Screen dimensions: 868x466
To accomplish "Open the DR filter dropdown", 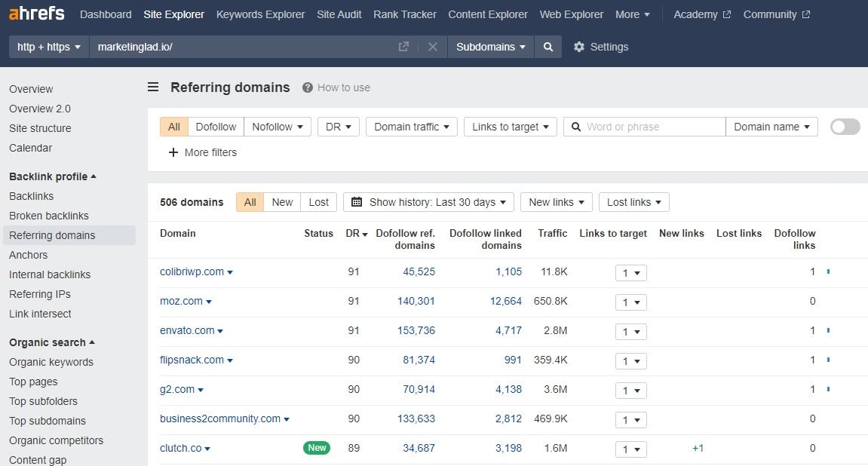I will (339, 127).
